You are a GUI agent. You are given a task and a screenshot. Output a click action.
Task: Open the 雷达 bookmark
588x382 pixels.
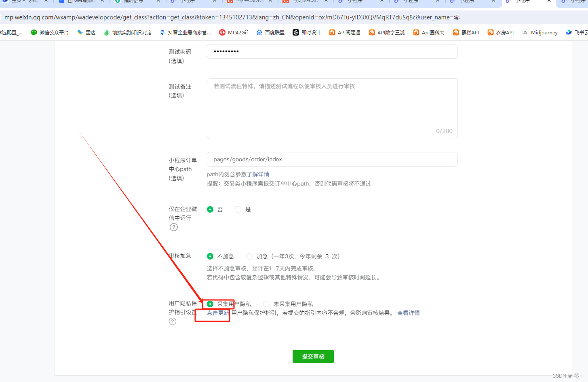pyautogui.click(x=86, y=32)
